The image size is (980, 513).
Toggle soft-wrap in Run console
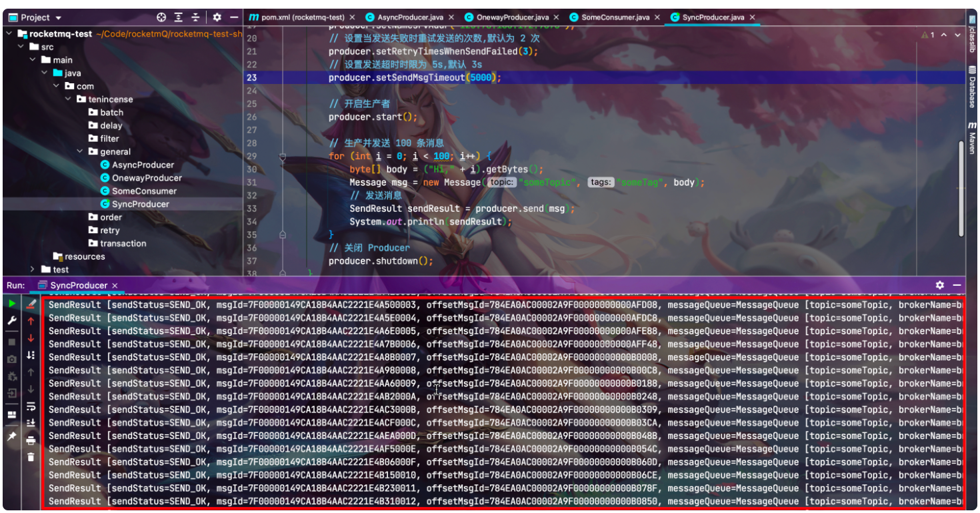tap(31, 406)
